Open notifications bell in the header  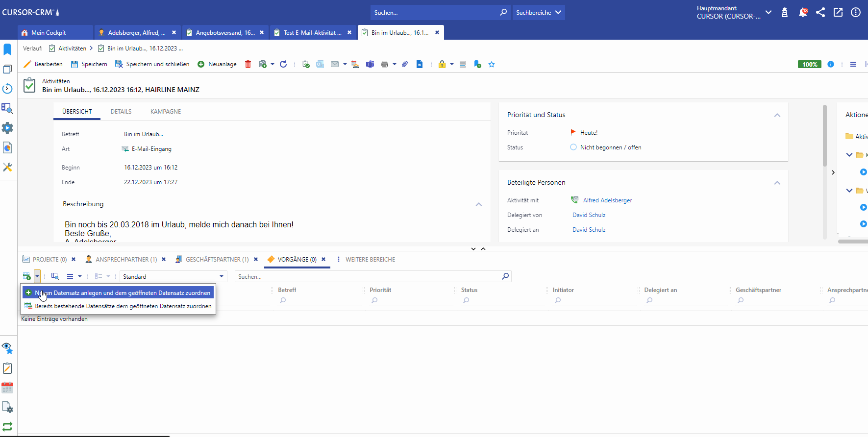802,13
